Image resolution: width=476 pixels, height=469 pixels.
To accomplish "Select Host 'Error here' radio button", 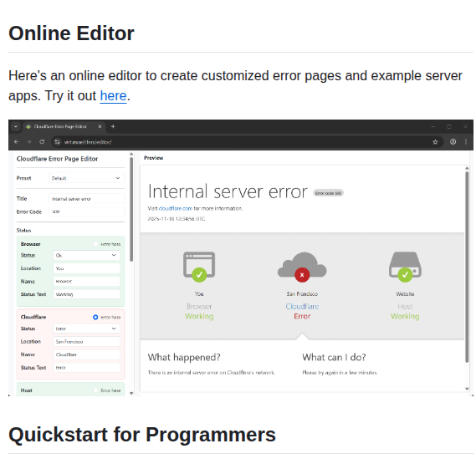I will pyautogui.click(x=95, y=390).
